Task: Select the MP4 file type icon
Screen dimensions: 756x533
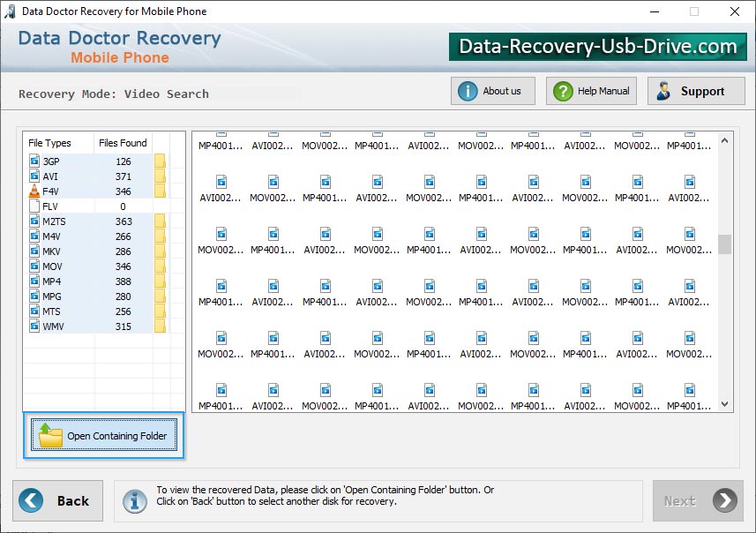Action: [x=34, y=281]
